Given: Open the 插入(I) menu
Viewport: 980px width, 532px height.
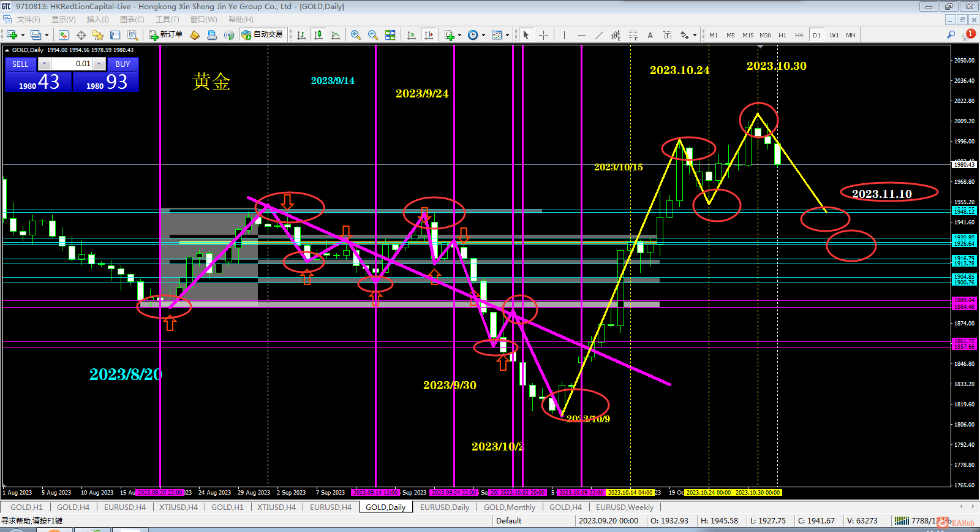Looking at the screenshot, I should click(97, 20).
